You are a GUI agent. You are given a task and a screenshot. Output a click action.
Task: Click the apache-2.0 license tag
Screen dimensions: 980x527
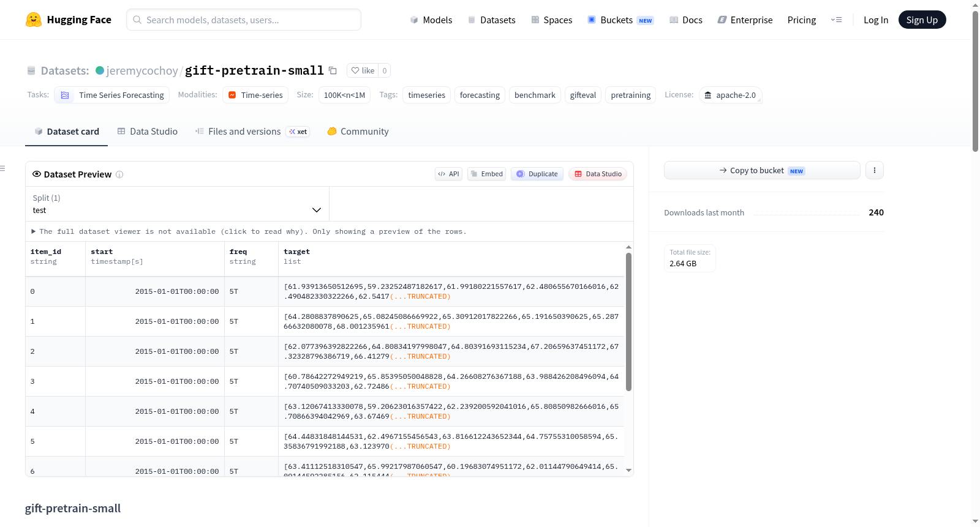(730, 95)
